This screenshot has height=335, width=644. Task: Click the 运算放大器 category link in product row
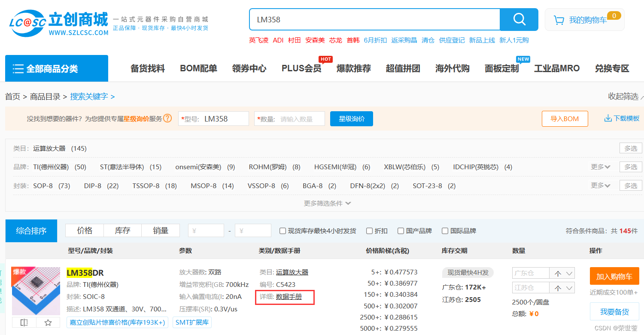click(292, 272)
